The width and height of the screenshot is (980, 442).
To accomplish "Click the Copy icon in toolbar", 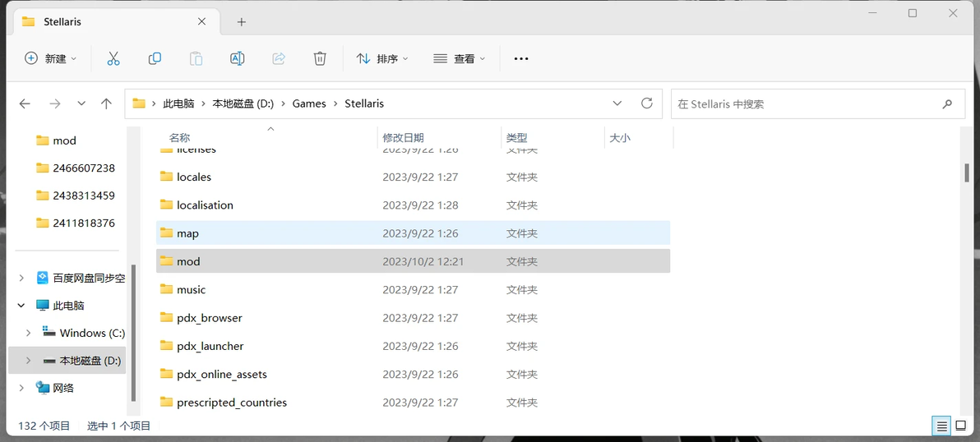I will [155, 58].
